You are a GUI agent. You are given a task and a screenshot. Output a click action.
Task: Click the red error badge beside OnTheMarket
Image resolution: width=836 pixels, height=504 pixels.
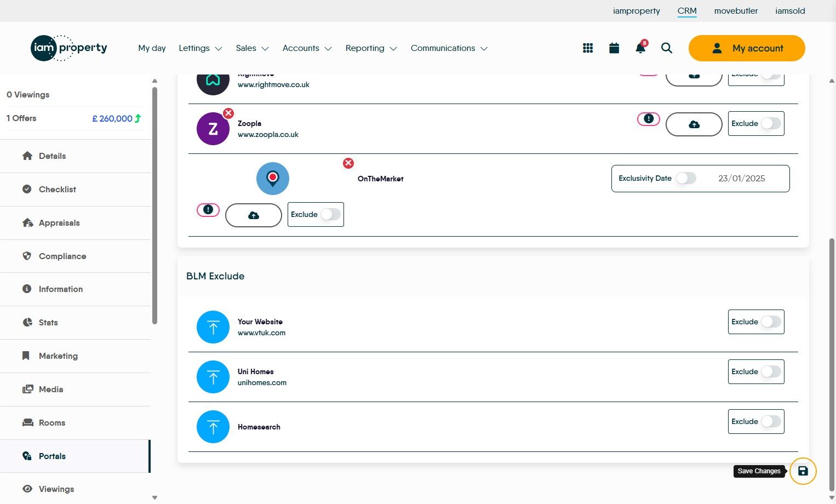click(348, 163)
